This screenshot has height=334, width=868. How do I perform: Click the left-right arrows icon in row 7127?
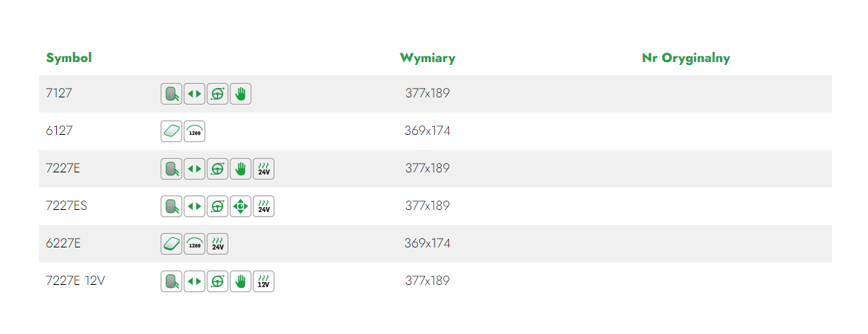click(194, 94)
